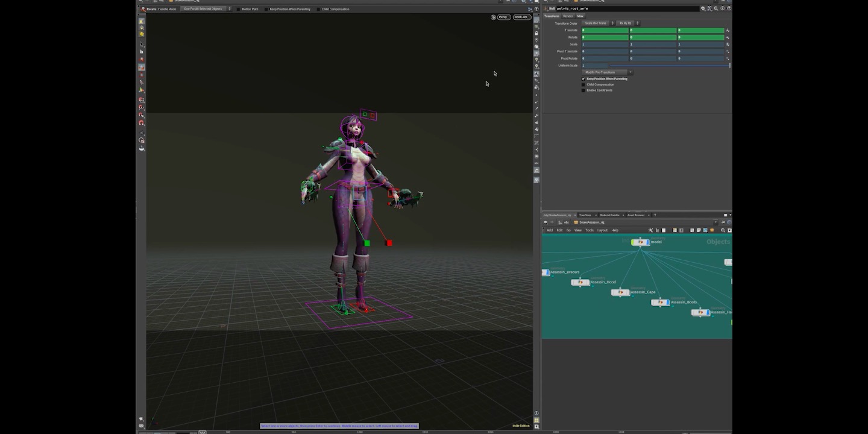The width and height of the screenshot is (868, 434).
Task: Open the obj path segment menu
Action: 564,222
